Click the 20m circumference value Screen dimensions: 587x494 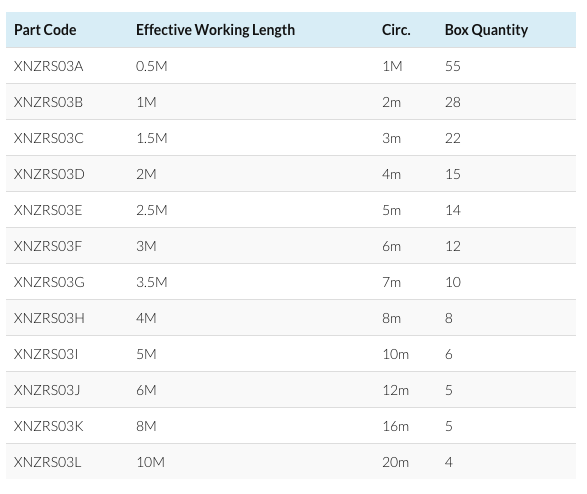point(395,462)
